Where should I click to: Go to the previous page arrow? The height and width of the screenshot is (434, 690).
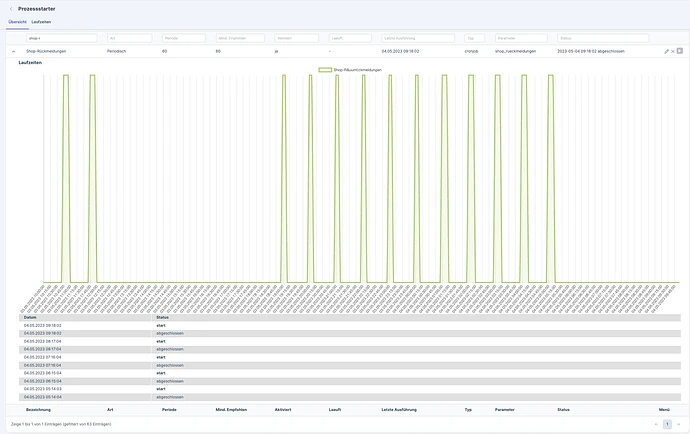point(656,424)
